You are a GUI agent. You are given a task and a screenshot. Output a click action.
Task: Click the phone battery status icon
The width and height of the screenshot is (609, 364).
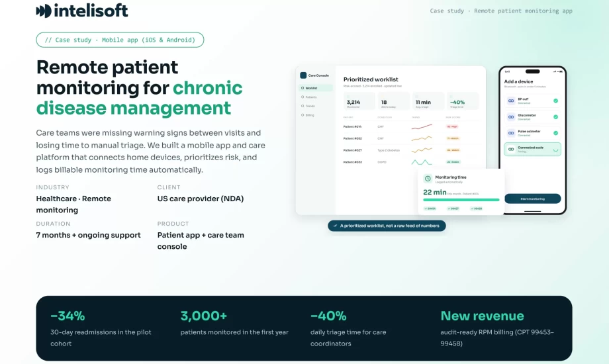click(x=561, y=71)
